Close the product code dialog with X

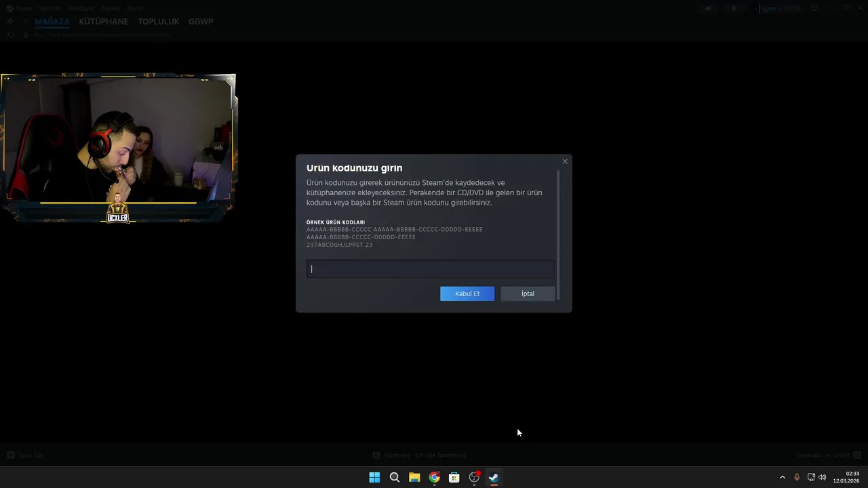(x=565, y=161)
